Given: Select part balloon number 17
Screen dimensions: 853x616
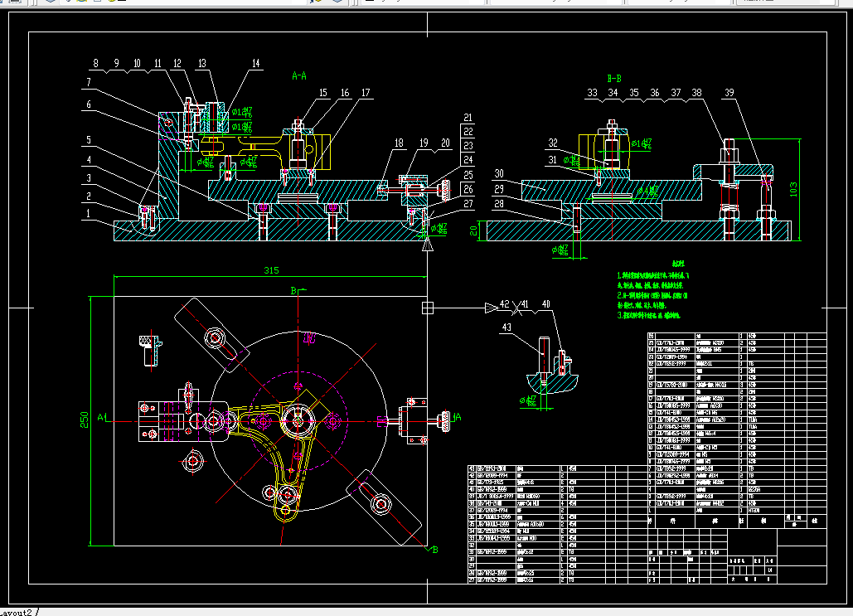Looking at the screenshot, I should pos(366,93).
